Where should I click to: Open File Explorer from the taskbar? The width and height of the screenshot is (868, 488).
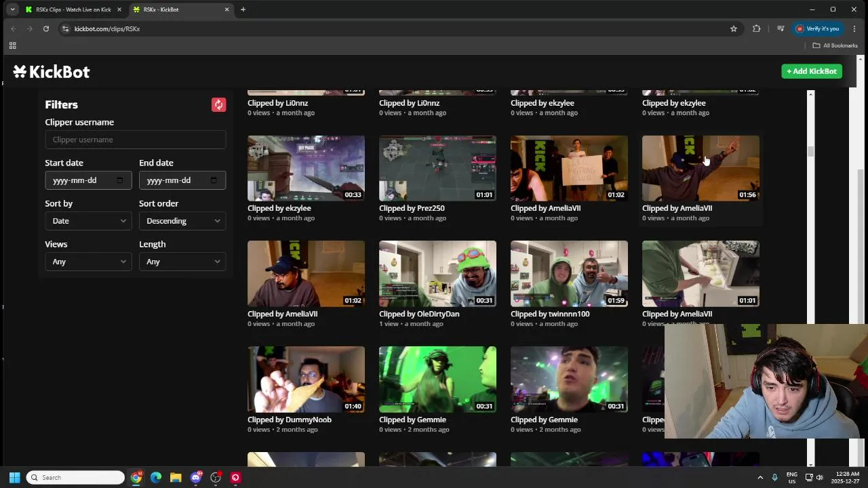(176, 477)
